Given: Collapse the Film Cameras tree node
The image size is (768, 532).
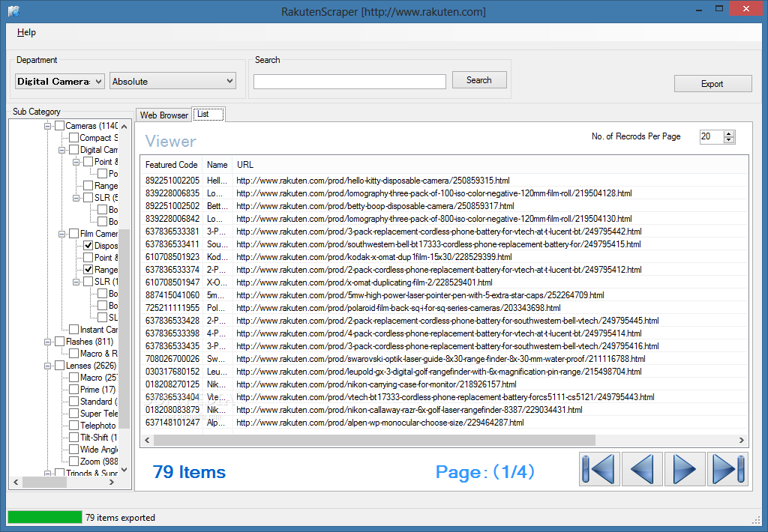Looking at the screenshot, I should point(61,234).
